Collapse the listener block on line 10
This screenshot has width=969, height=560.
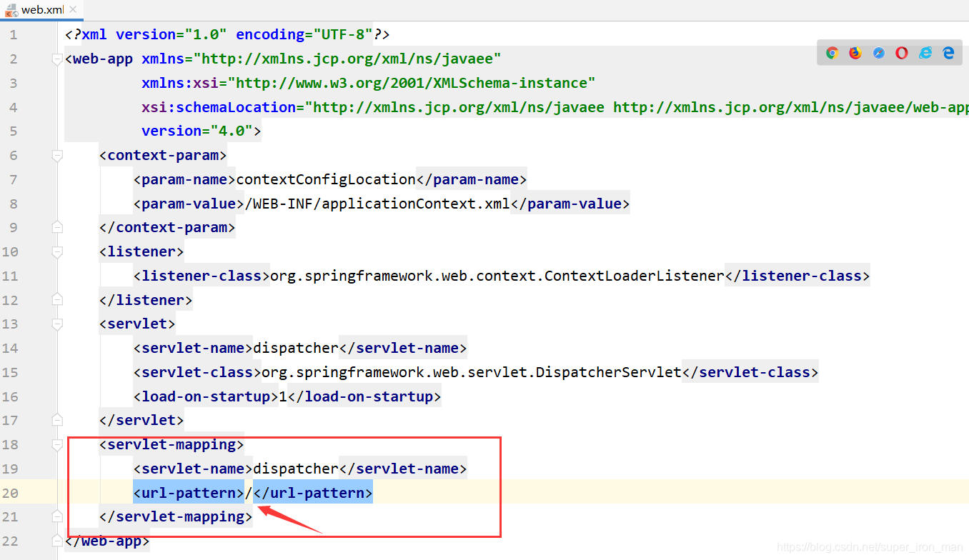[x=57, y=251]
